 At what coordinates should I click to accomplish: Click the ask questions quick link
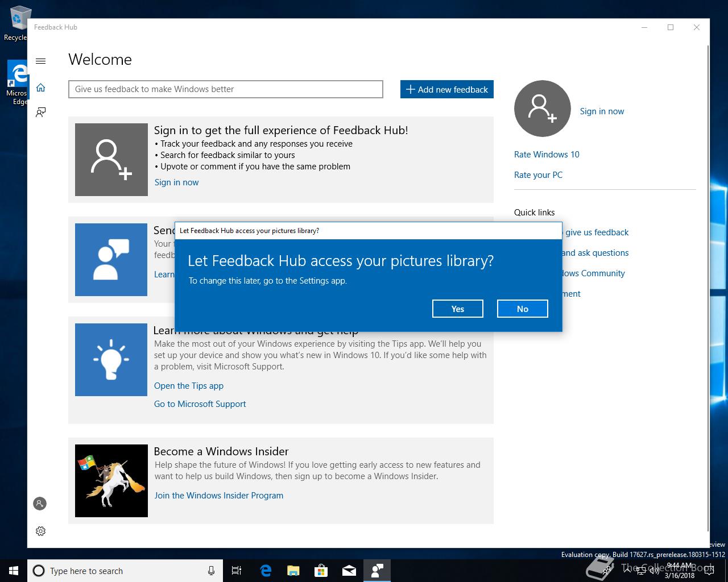(595, 253)
